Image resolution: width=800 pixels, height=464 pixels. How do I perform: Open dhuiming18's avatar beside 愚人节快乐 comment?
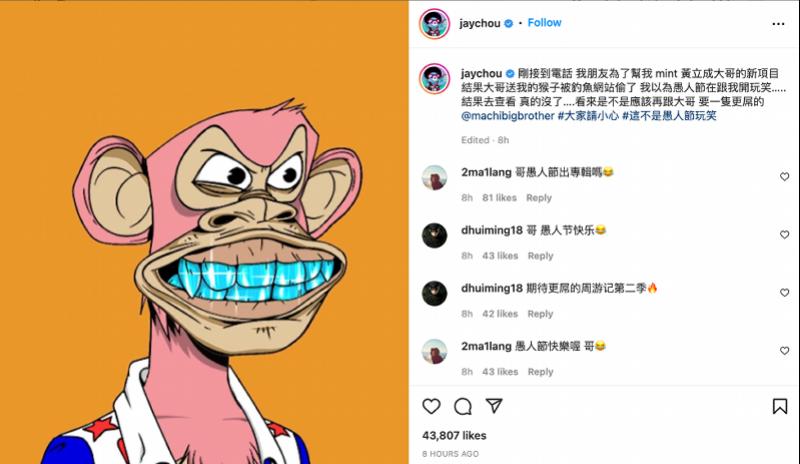point(434,235)
